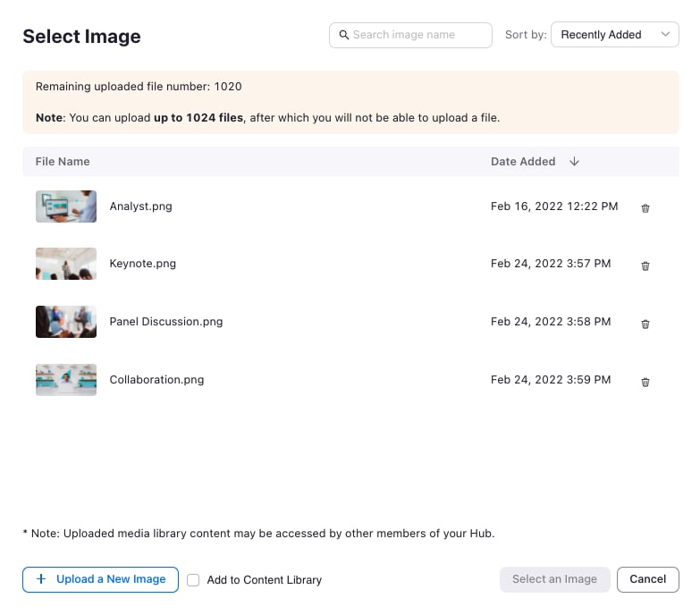Select the Collaboration.png thumbnail image
This screenshot has width=700, height=615.
click(66, 380)
